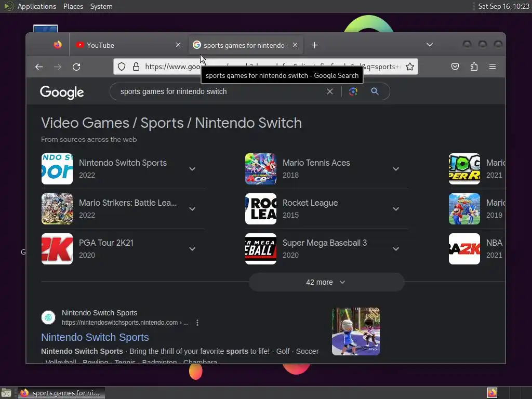Click the Google magnifier search button

pos(375,91)
